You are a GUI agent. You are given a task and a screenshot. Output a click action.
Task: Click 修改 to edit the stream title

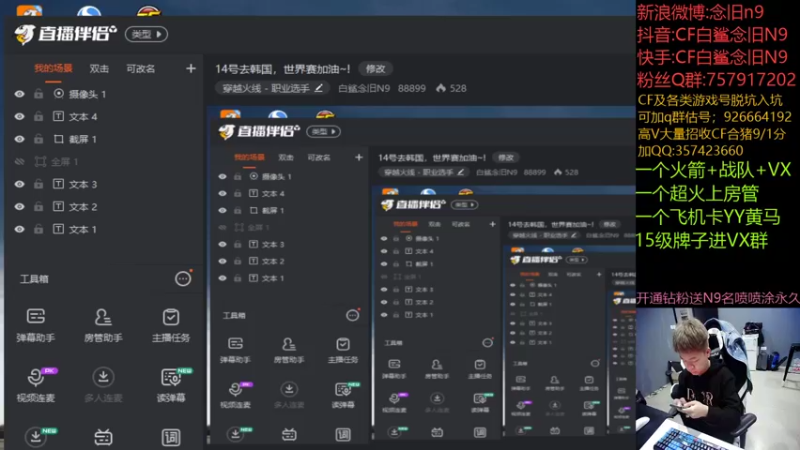(x=376, y=68)
